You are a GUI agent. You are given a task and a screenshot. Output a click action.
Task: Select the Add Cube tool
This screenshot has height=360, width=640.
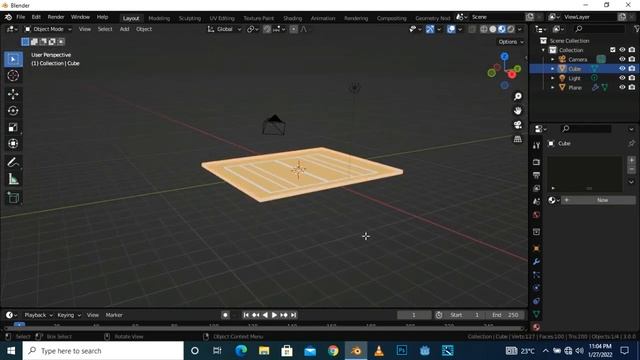[13, 198]
